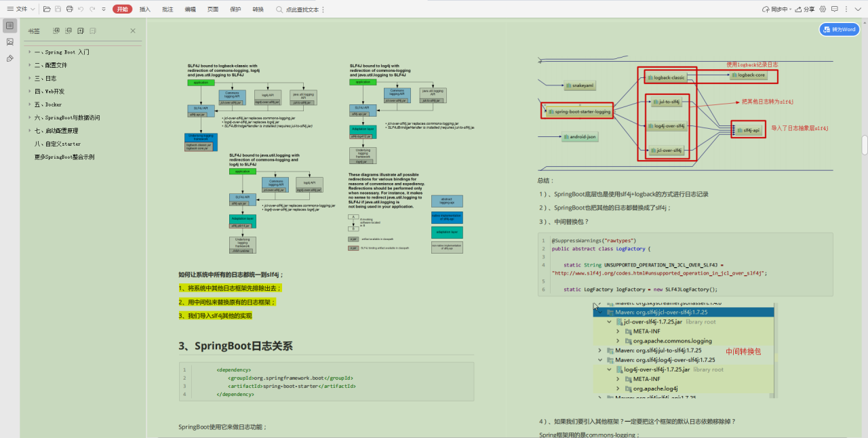Close the 书签 bookmarks panel
Screen dimensions: 868x438
tap(133, 31)
